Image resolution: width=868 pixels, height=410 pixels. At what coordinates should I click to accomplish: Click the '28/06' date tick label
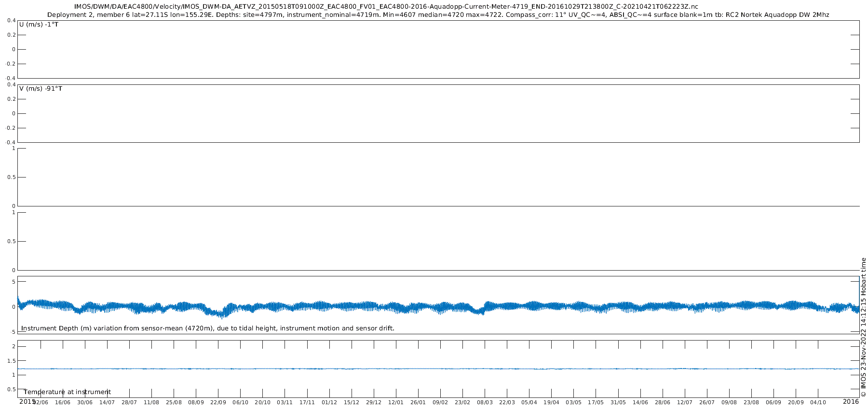(663, 402)
